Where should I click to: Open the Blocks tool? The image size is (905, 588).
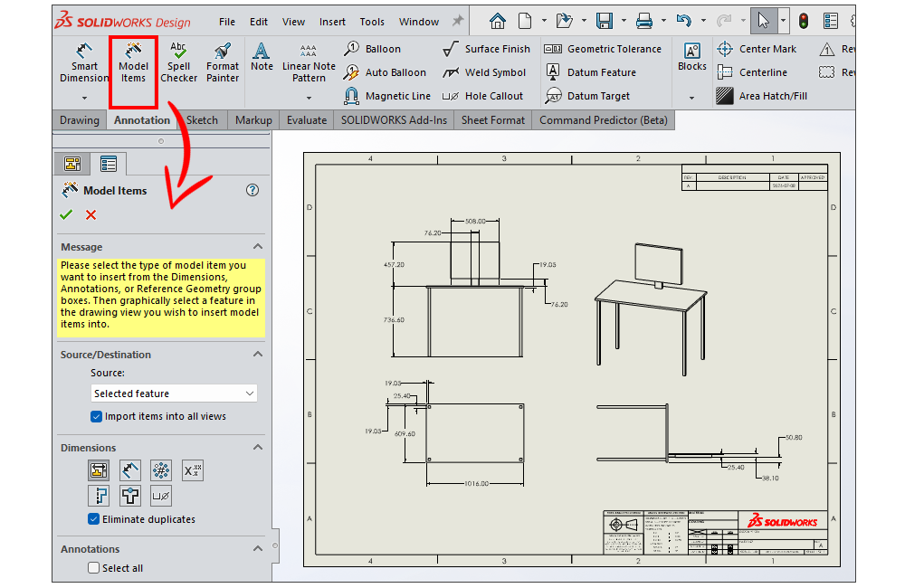692,57
